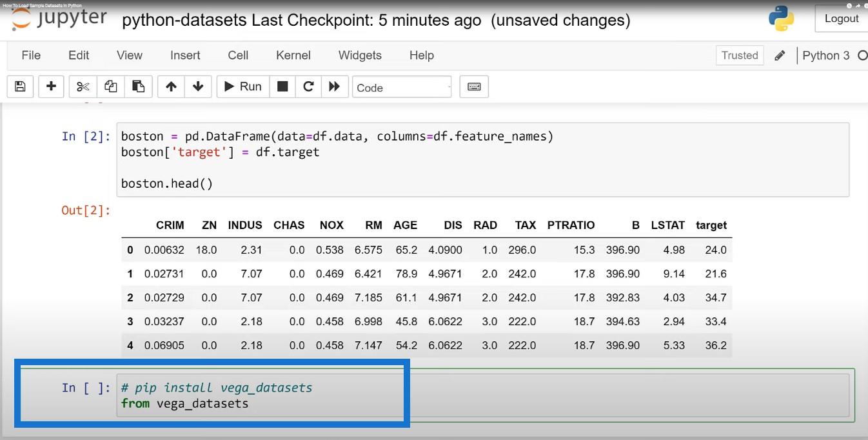Restart the kernel icon
The height and width of the screenshot is (440, 868).
pyautogui.click(x=308, y=86)
